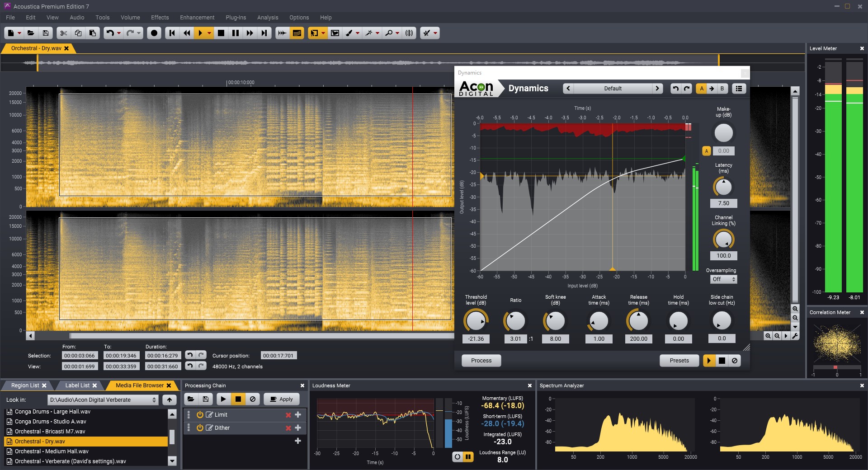Select the magic wand tool in the toolbar
Screen dimensions: 868x470
(369, 33)
